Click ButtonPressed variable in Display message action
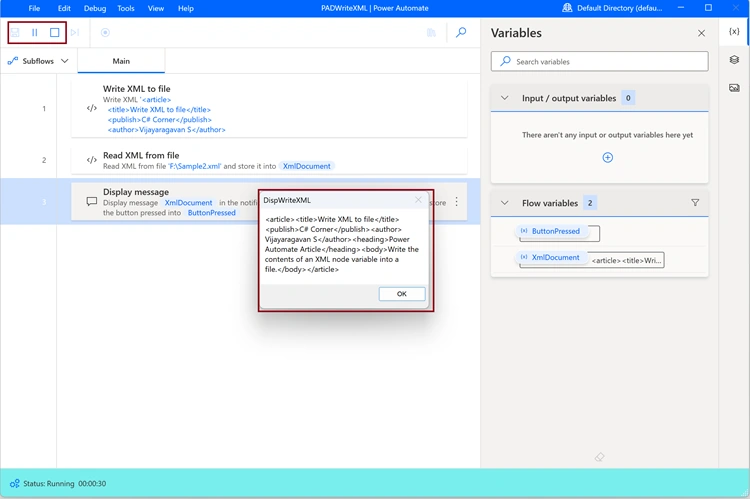 click(211, 213)
